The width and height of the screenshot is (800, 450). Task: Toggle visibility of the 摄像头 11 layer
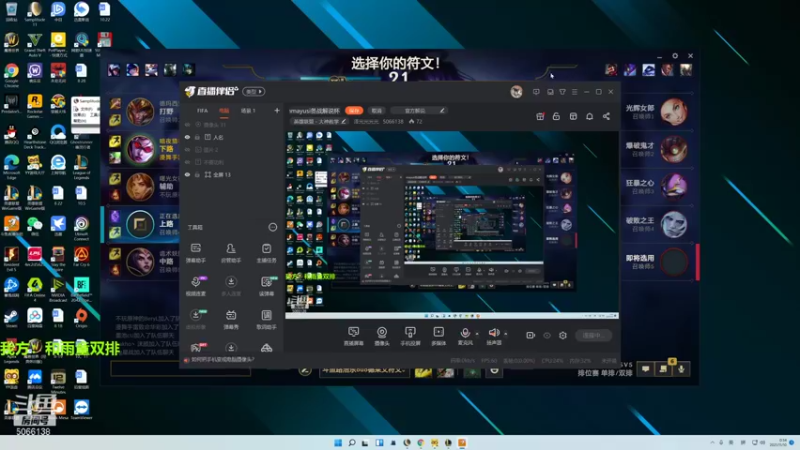click(187, 125)
